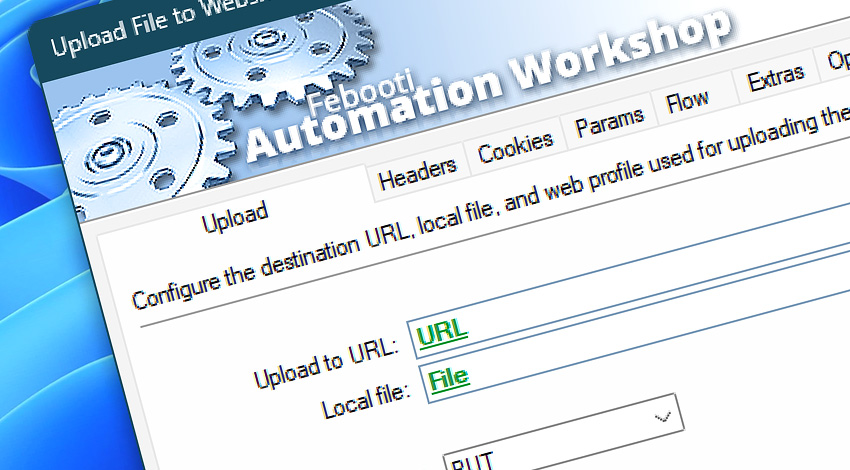The width and height of the screenshot is (850, 470).
Task: Open the Headers tab
Action: click(x=417, y=173)
